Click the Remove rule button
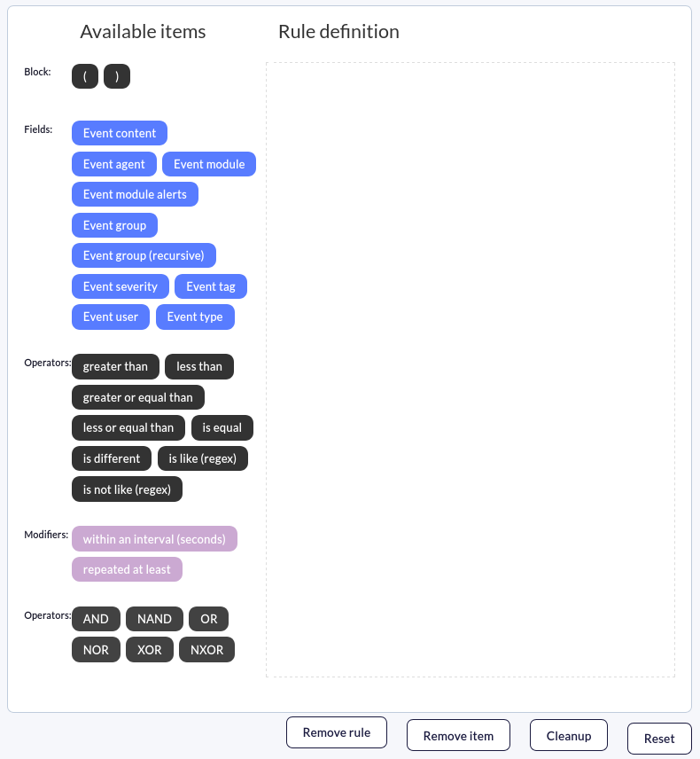The width and height of the screenshot is (700, 759). (337, 732)
